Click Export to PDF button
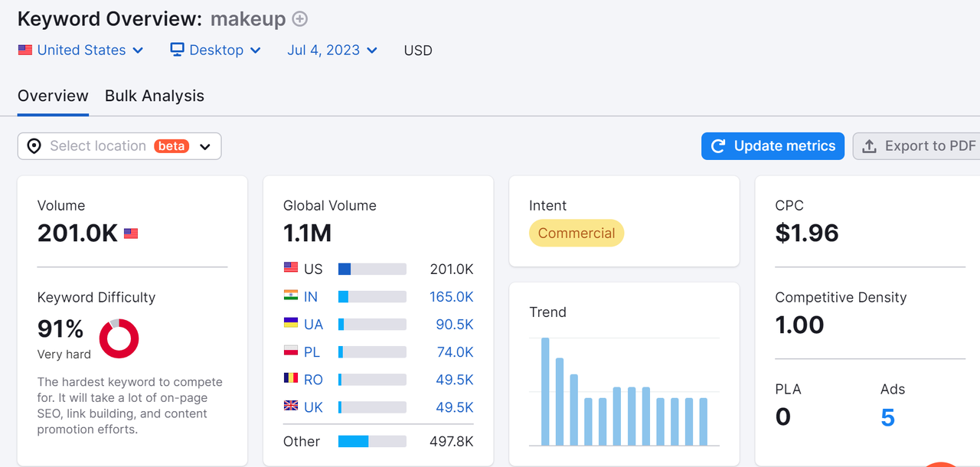 point(919,146)
